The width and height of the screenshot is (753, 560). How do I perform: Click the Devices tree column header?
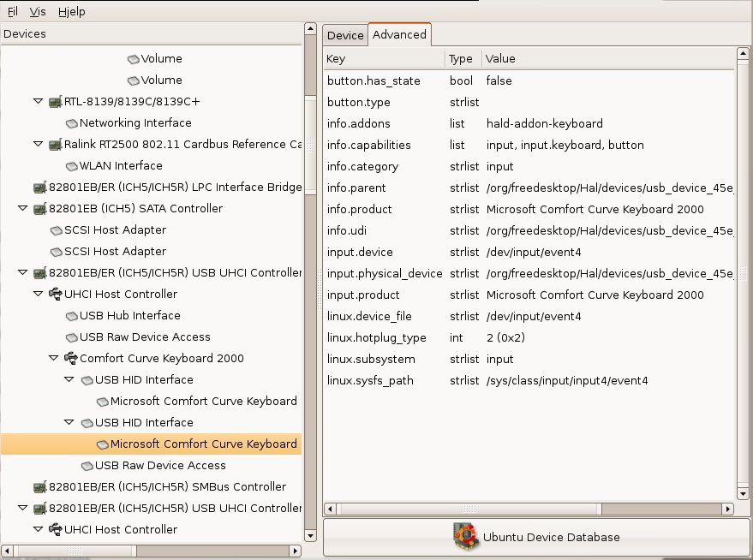pyautogui.click(x=151, y=34)
